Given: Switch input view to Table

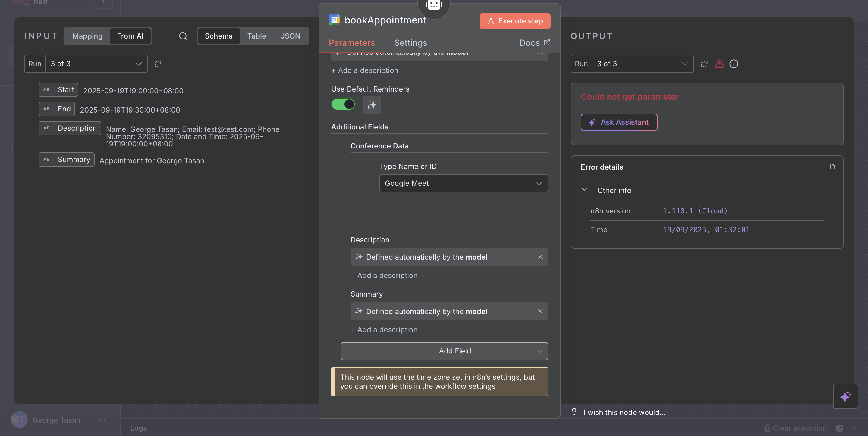Looking at the screenshot, I should pyautogui.click(x=256, y=36).
